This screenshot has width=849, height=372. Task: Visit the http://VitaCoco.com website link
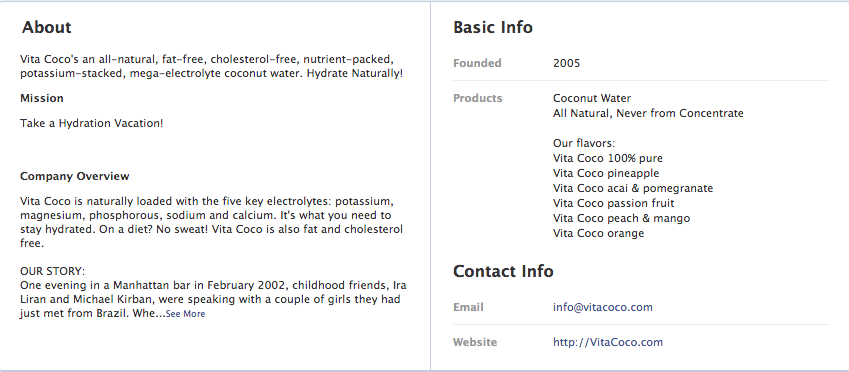coord(608,342)
